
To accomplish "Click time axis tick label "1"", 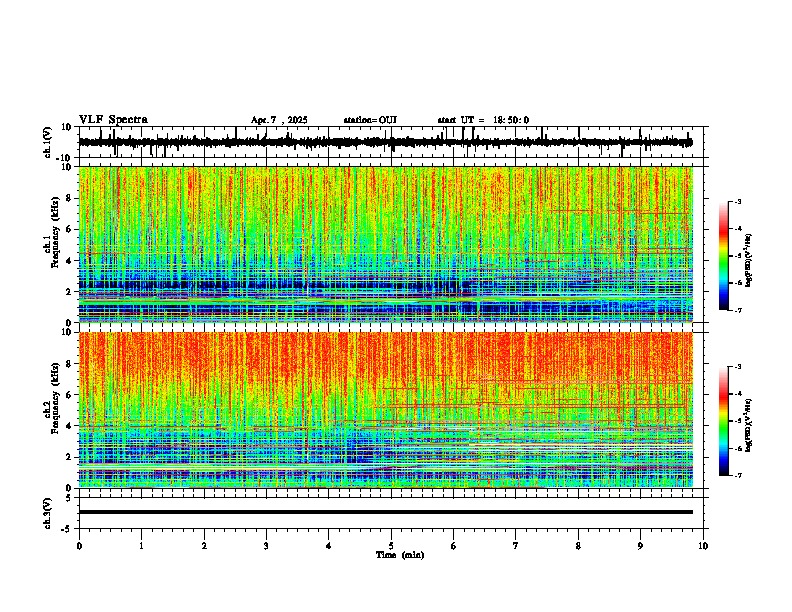I will 141,546.
